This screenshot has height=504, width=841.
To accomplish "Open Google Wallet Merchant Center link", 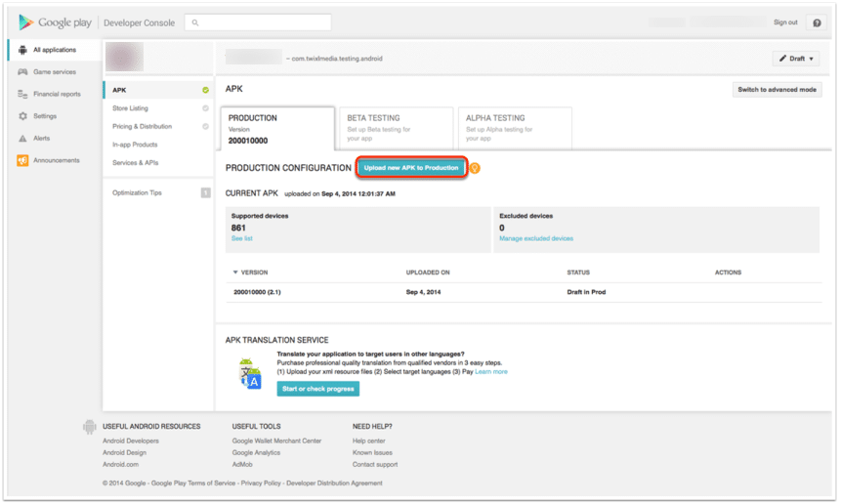I will coord(276,441).
